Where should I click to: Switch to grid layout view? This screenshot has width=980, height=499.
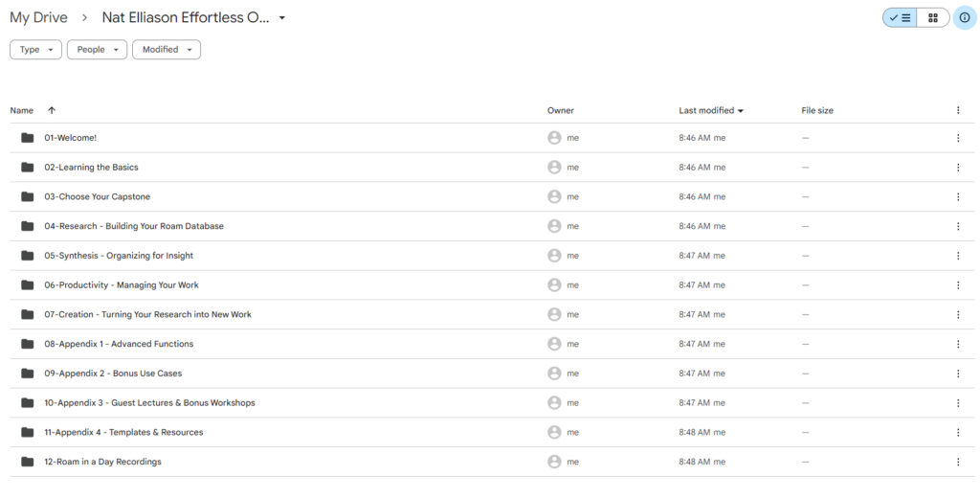pos(933,17)
